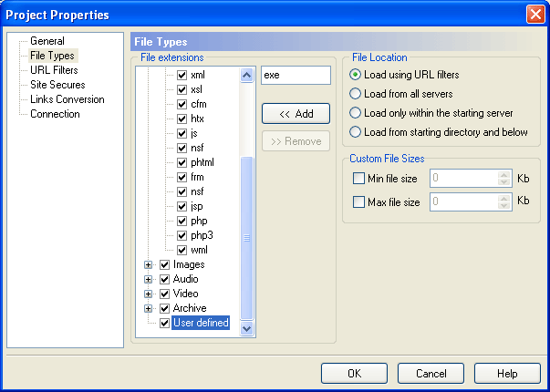Expand the Video file types node
The height and width of the screenshot is (392, 550).
click(148, 294)
